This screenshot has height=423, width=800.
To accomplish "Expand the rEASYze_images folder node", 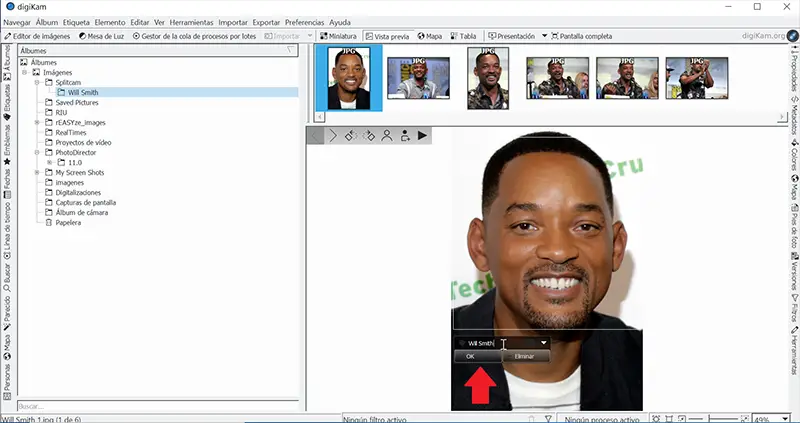I will [x=37, y=122].
